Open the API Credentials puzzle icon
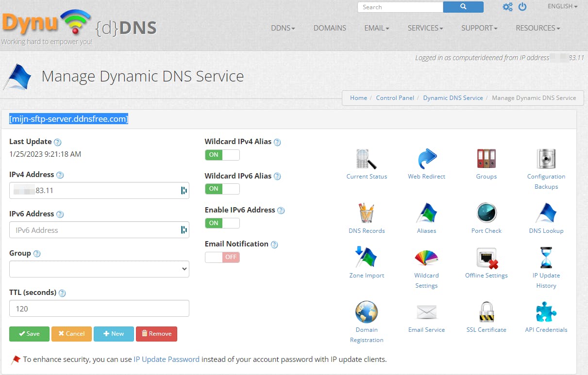The height and width of the screenshot is (375, 588). click(546, 312)
